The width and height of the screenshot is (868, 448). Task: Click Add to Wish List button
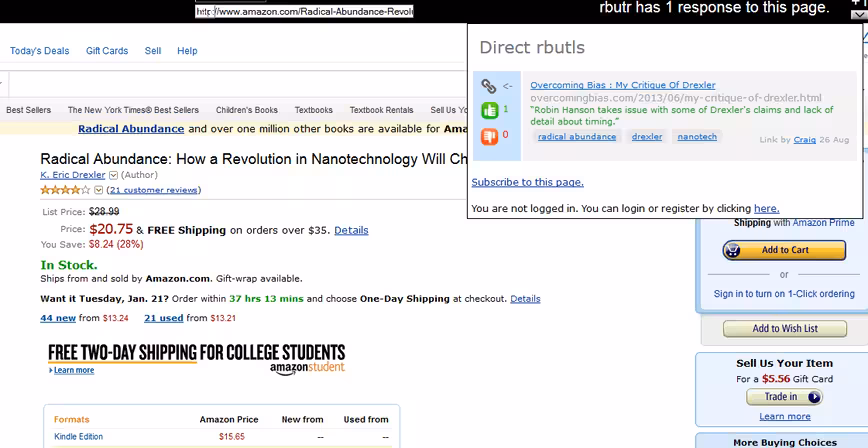pyautogui.click(x=785, y=328)
